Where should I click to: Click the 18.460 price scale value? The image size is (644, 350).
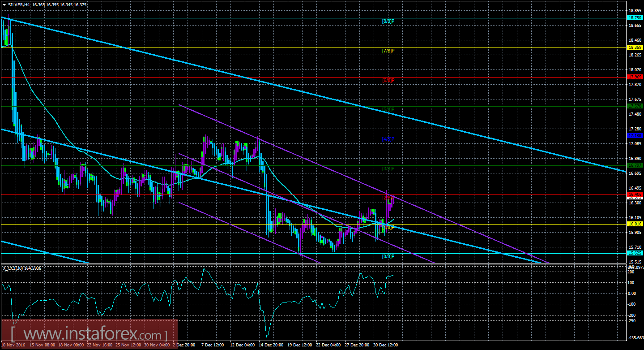[635, 40]
